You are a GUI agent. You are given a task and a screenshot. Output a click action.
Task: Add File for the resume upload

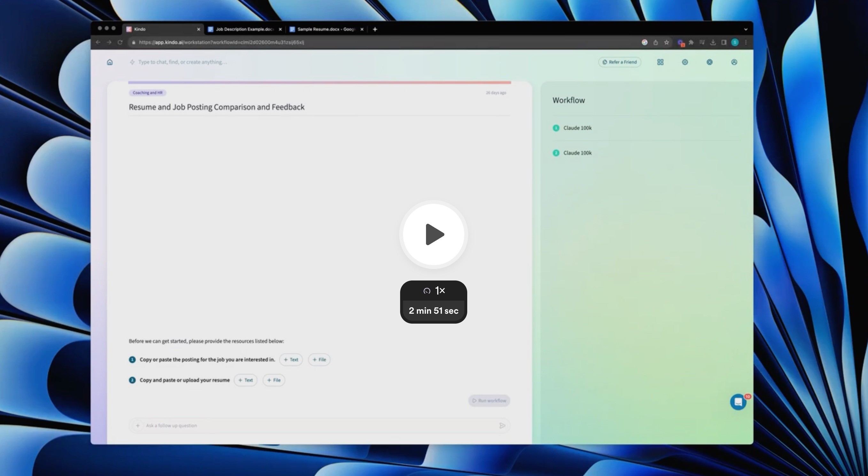[x=274, y=380]
